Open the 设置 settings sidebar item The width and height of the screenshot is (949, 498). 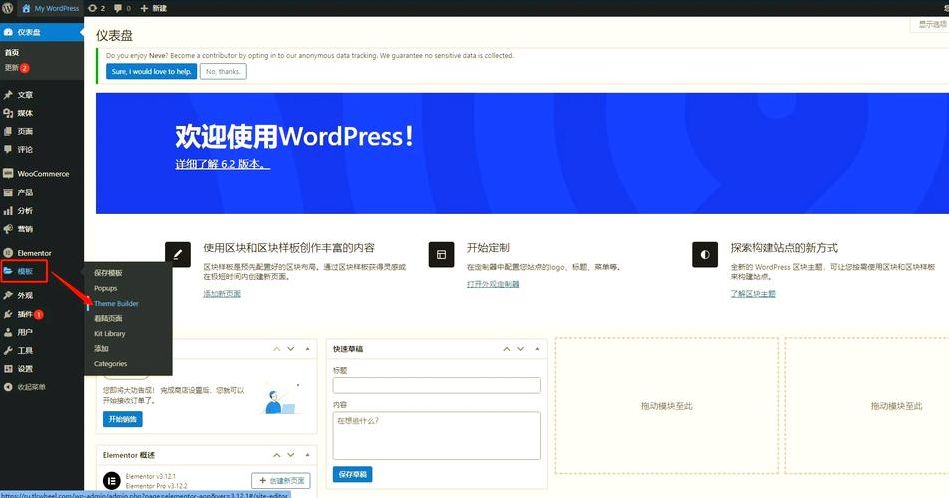[x=42, y=369]
